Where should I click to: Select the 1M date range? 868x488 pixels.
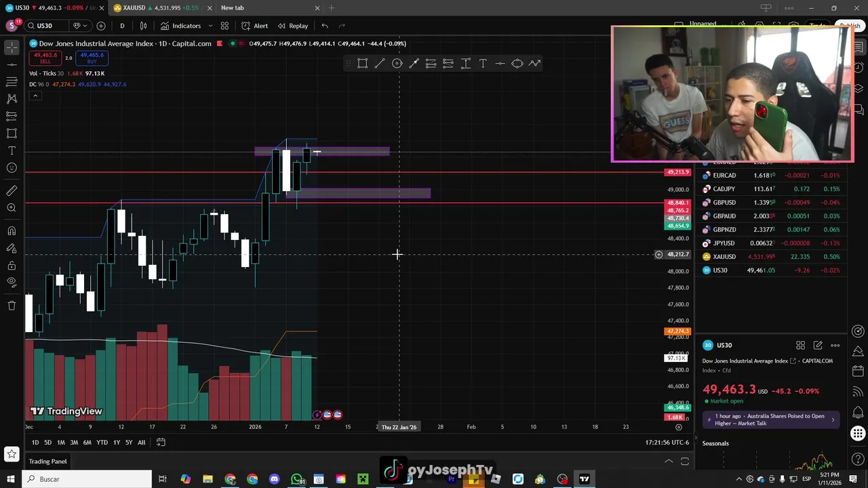[x=60, y=443]
